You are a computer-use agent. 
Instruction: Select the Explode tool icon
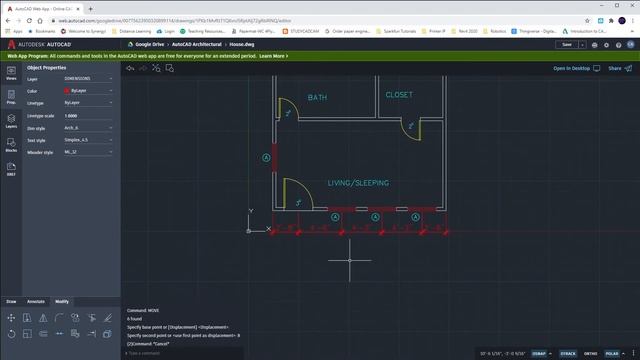(107, 334)
